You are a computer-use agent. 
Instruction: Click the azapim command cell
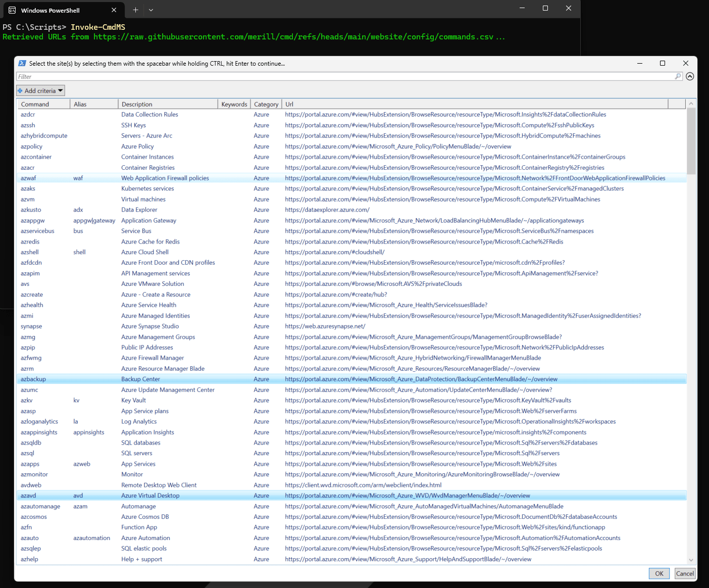[x=30, y=273]
